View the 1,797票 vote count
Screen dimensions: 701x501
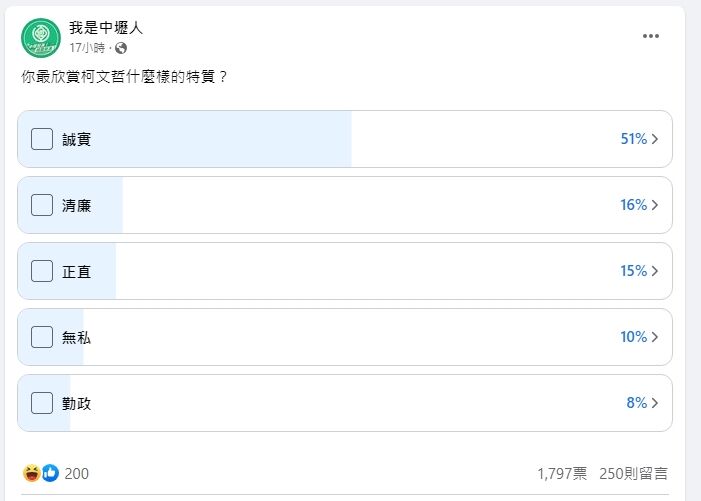[x=562, y=474]
